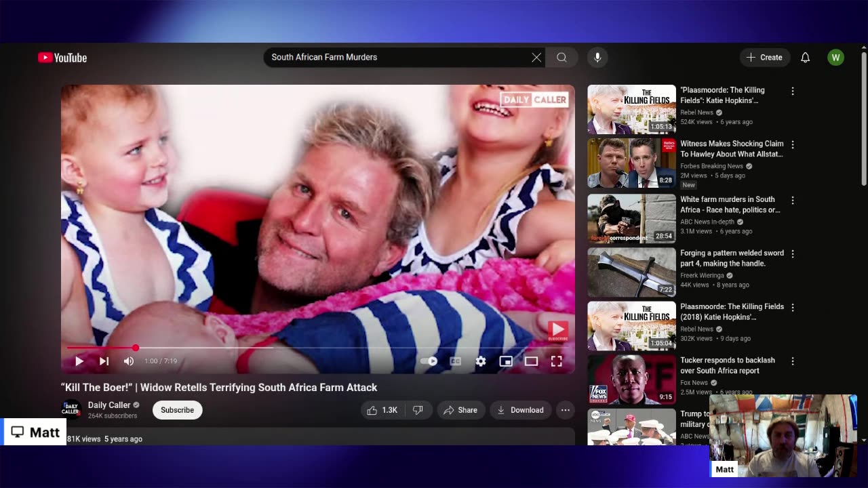
Task: Enter full screen mode
Action: pos(556,361)
